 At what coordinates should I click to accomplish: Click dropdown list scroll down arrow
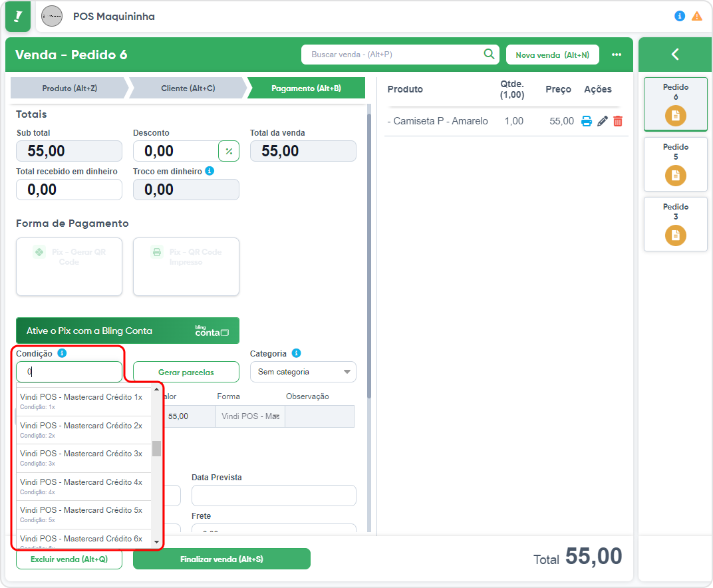tap(156, 541)
